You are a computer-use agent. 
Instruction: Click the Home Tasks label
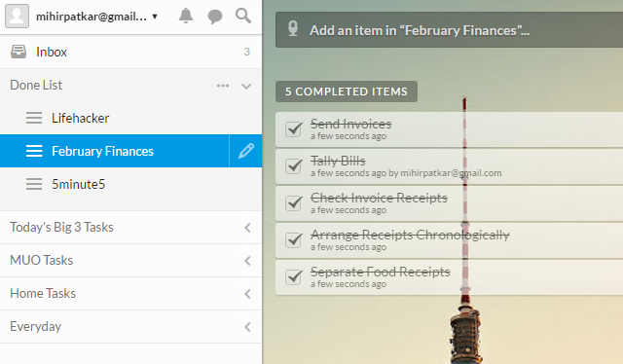tap(43, 293)
